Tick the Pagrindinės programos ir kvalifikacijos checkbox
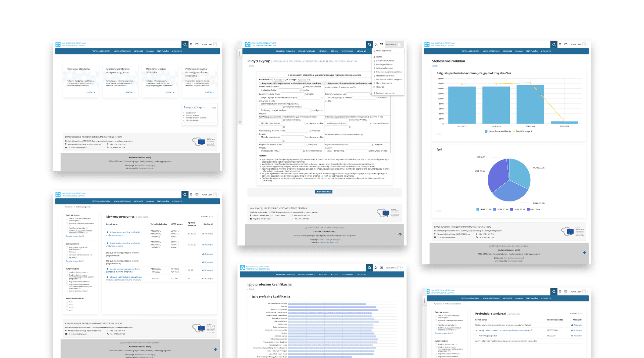 coord(67,247)
